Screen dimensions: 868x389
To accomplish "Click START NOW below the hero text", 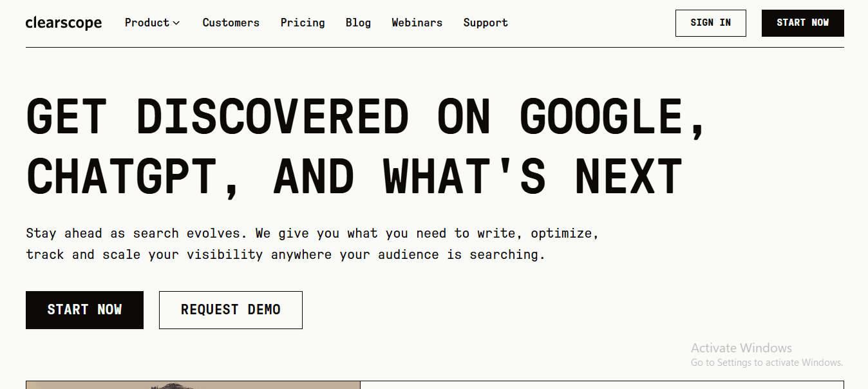I will point(84,310).
